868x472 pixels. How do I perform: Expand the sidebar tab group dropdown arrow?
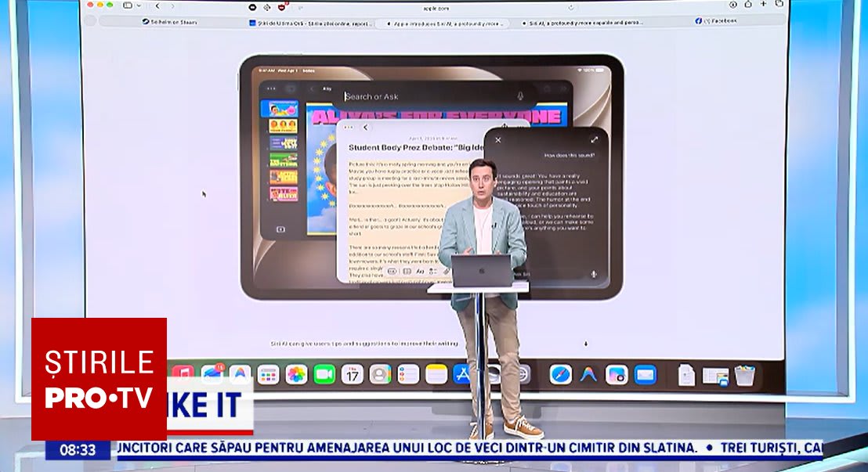click(139, 5)
